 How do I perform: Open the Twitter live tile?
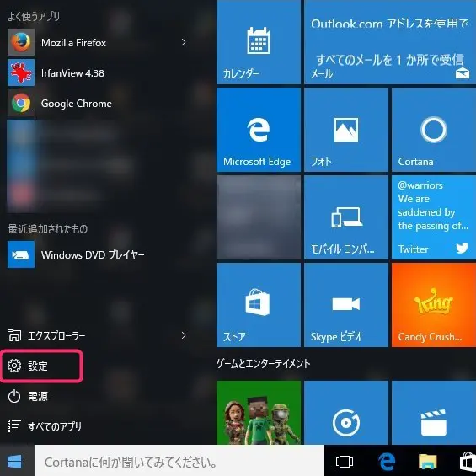(434, 217)
